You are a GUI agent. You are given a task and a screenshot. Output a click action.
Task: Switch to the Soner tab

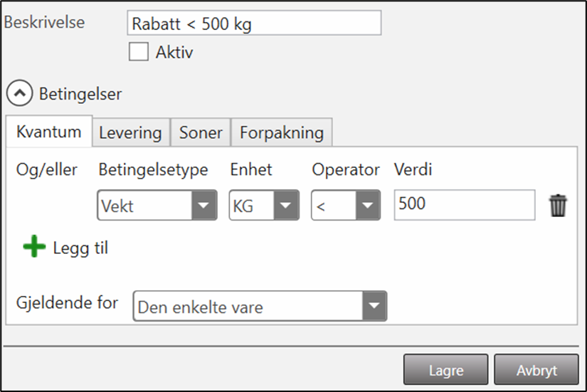pos(201,132)
